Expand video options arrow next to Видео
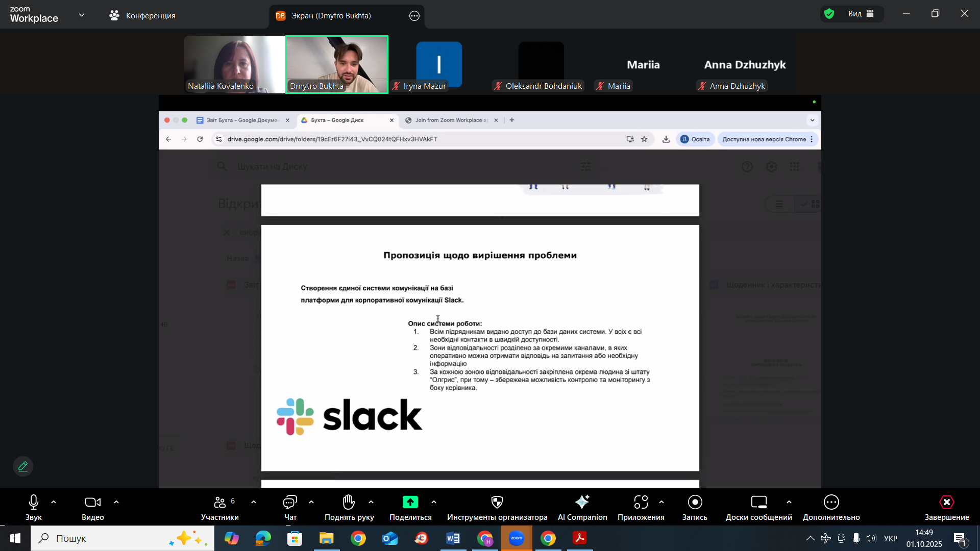This screenshot has height=551, width=980. (116, 503)
